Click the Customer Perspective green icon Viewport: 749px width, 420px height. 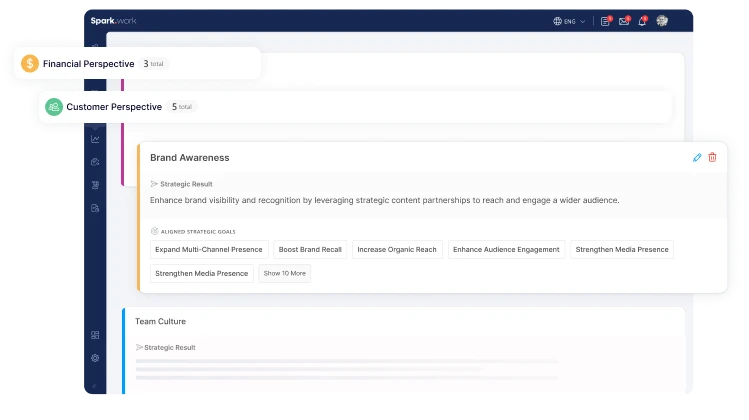click(x=54, y=106)
